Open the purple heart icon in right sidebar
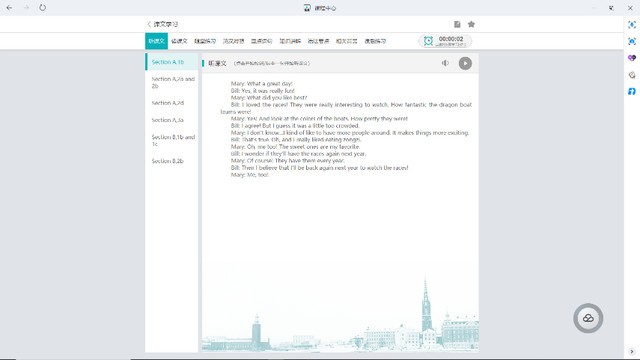The width and height of the screenshot is (640, 360). [632, 58]
